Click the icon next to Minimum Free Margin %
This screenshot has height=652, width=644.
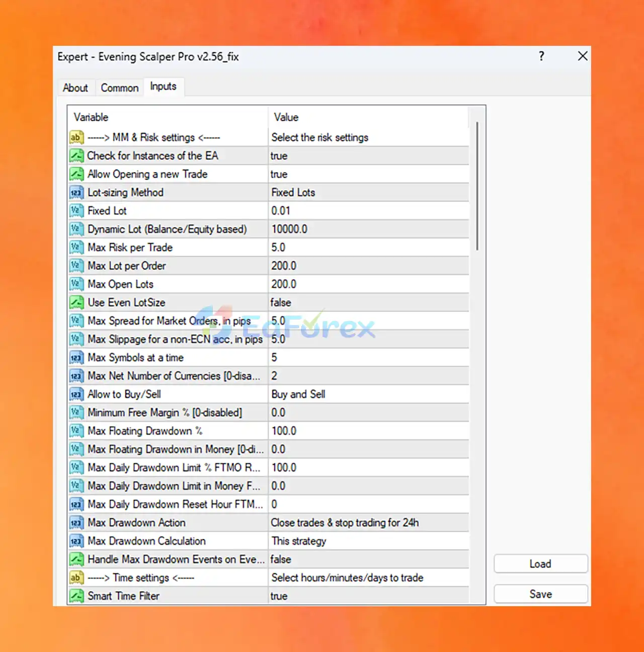pos(76,413)
